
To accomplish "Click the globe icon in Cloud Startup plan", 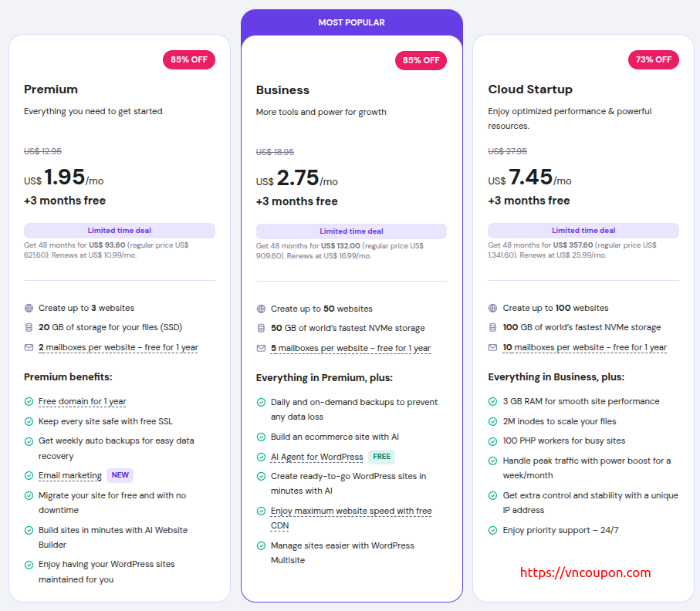I will (x=492, y=308).
